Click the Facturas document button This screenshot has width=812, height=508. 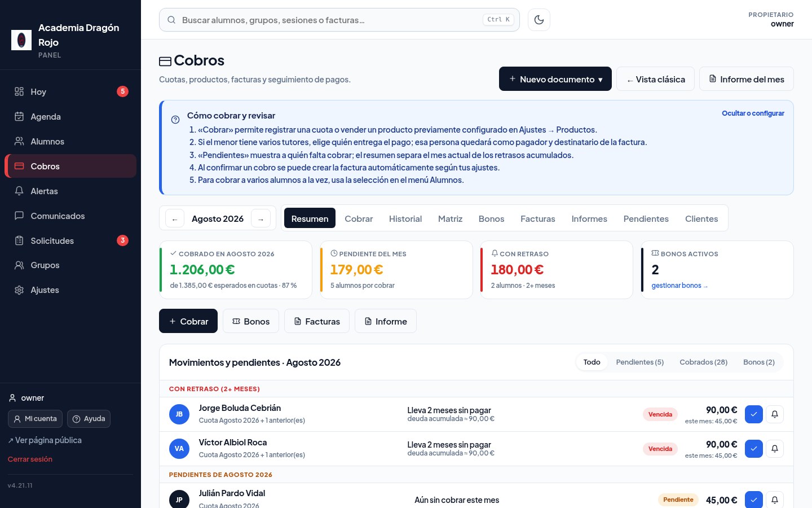[317, 321]
